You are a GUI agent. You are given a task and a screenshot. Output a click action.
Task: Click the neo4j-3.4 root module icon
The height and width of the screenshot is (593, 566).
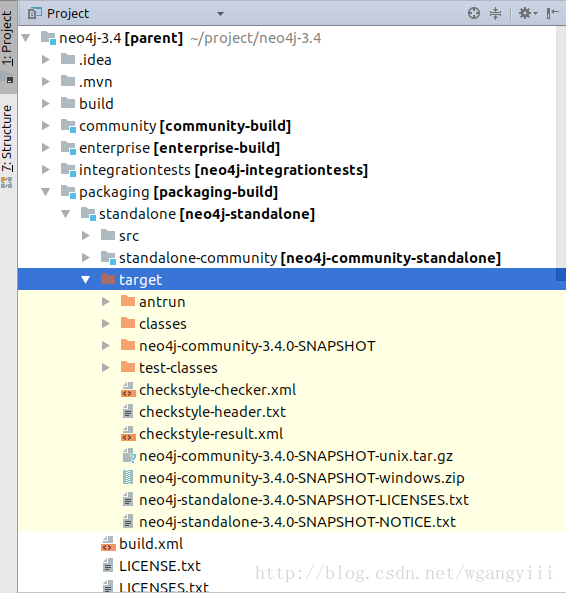point(48,38)
